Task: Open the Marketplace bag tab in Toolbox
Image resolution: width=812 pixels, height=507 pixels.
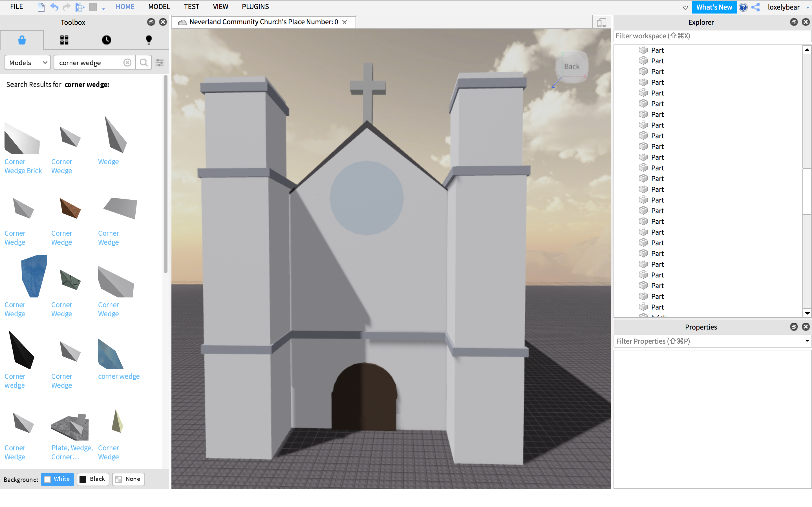Action: 22,40
